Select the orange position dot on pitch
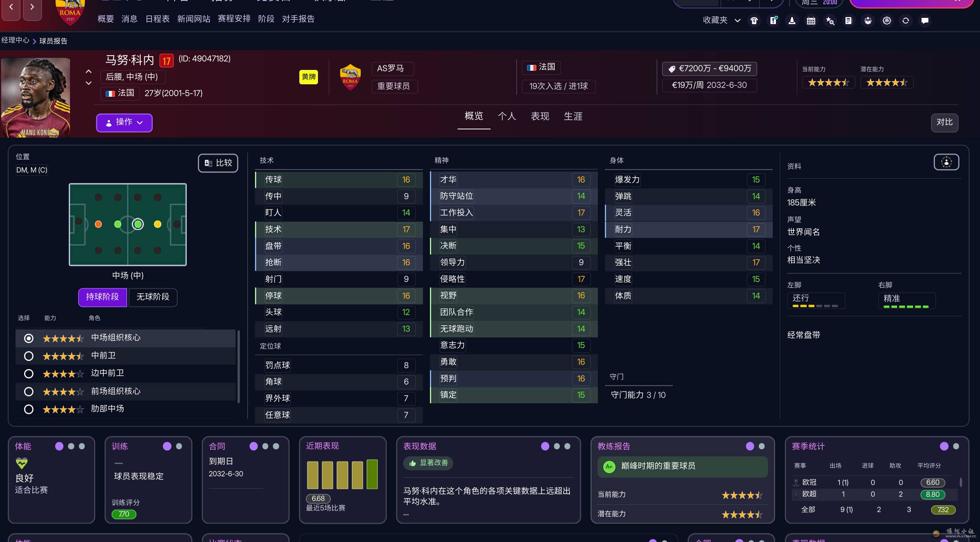Viewport: 980px width, 542px height. coord(98,224)
